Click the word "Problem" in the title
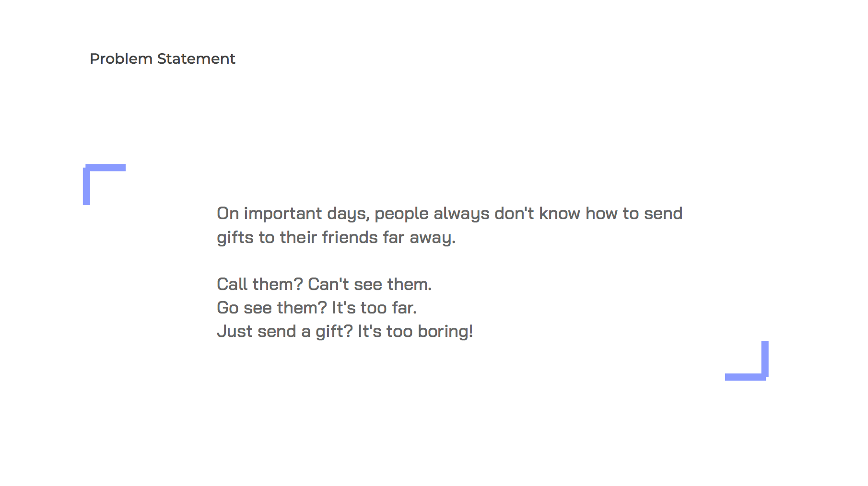This screenshot has width=868, height=486. point(121,59)
